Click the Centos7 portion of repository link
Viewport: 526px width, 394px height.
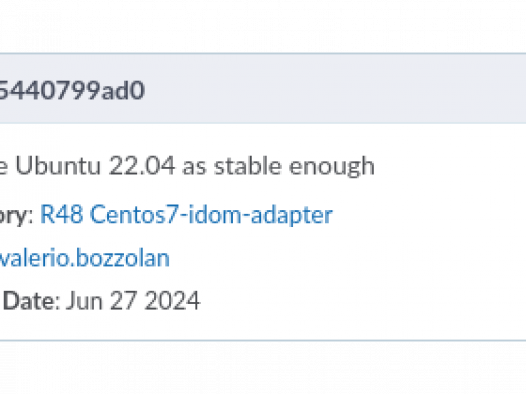(x=136, y=215)
